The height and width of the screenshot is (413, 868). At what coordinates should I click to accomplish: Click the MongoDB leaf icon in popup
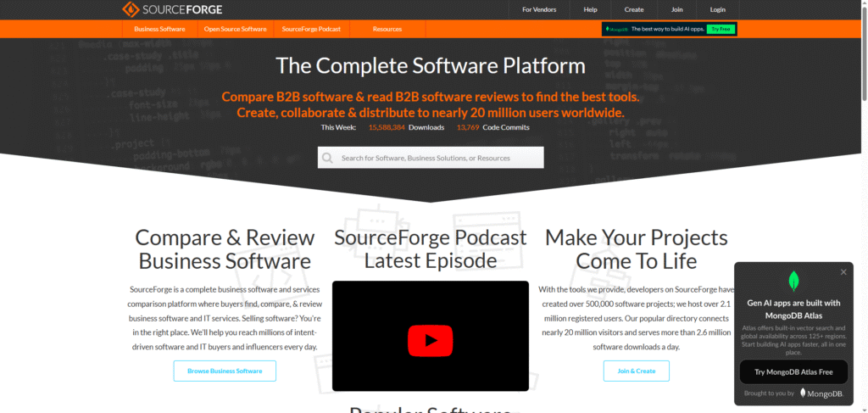(x=793, y=282)
